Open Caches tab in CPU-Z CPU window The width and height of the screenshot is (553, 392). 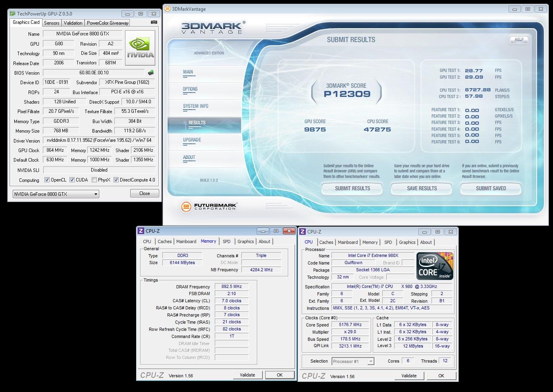326,242
